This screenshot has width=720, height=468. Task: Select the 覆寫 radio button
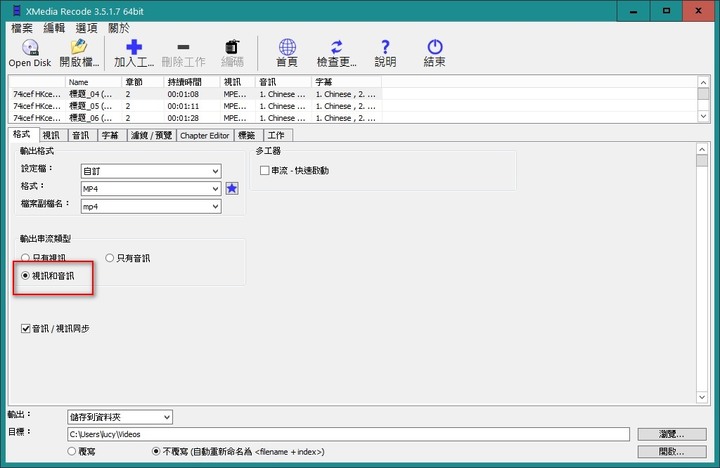click(71, 451)
